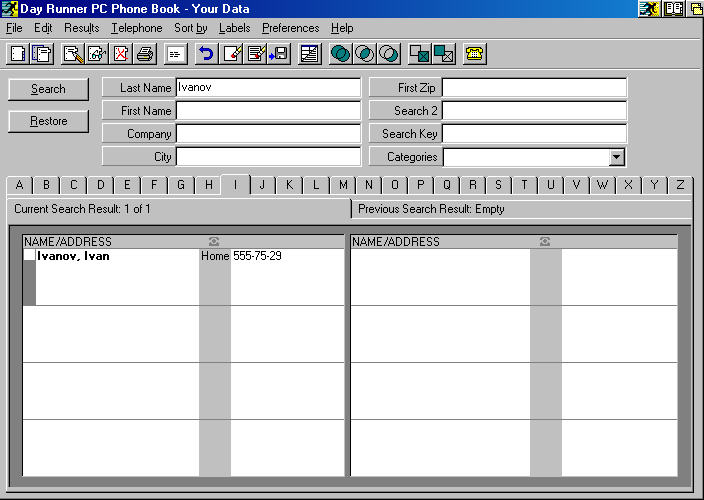Click the intersection overlapping circles icon
704x500 pixels.
point(365,54)
